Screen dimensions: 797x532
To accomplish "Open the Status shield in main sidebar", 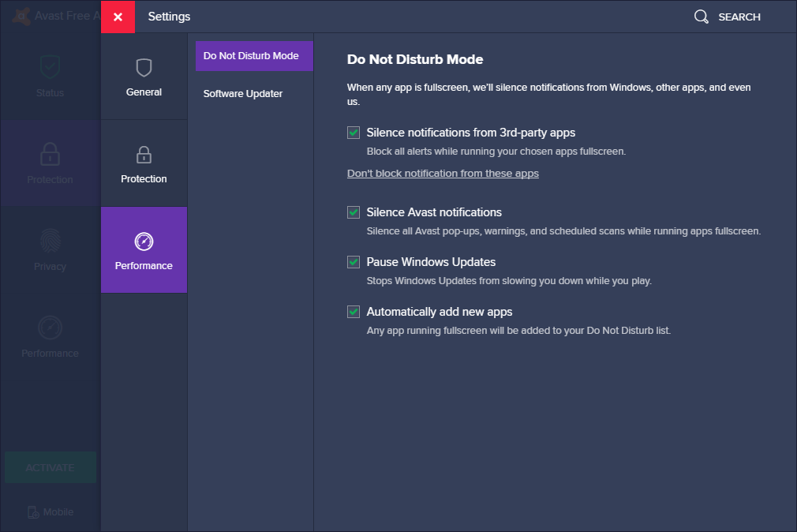I will point(50,69).
